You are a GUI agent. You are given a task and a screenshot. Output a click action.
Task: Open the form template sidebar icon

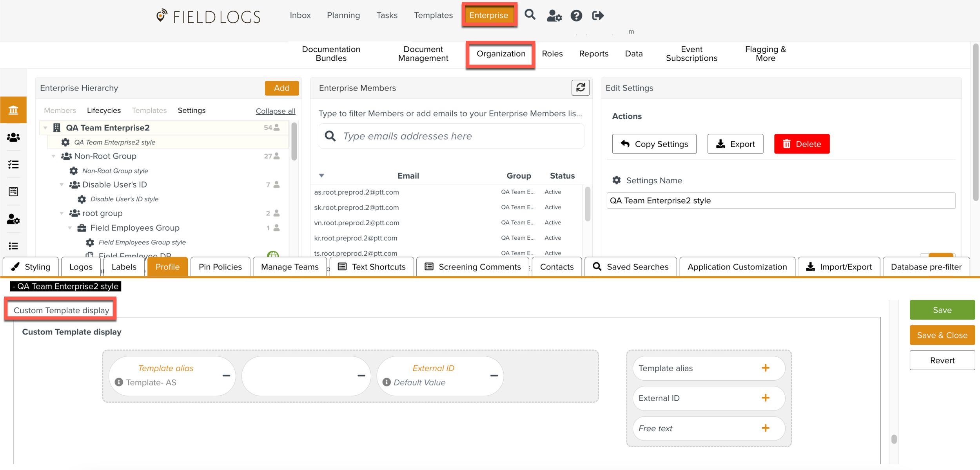[13, 192]
